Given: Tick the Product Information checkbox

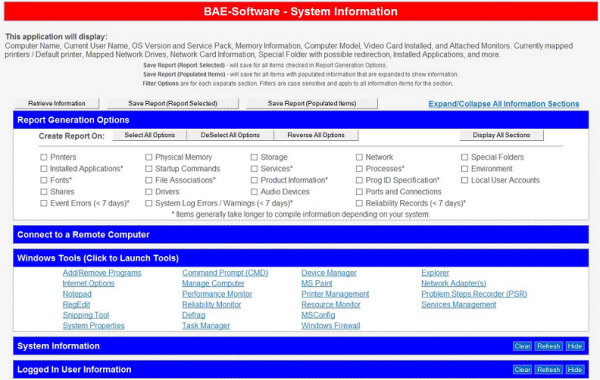Looking at the screenshot, I should (x=254, y=180).
